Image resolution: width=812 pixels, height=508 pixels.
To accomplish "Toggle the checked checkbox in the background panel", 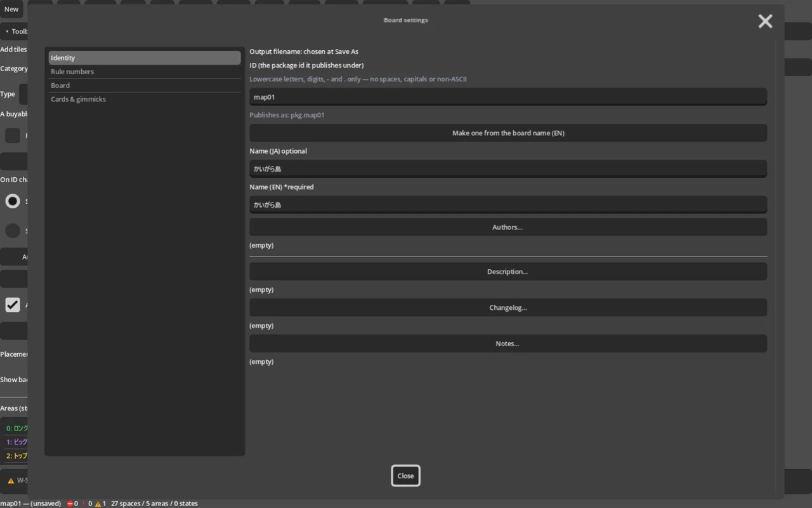I will click(13, 305).
